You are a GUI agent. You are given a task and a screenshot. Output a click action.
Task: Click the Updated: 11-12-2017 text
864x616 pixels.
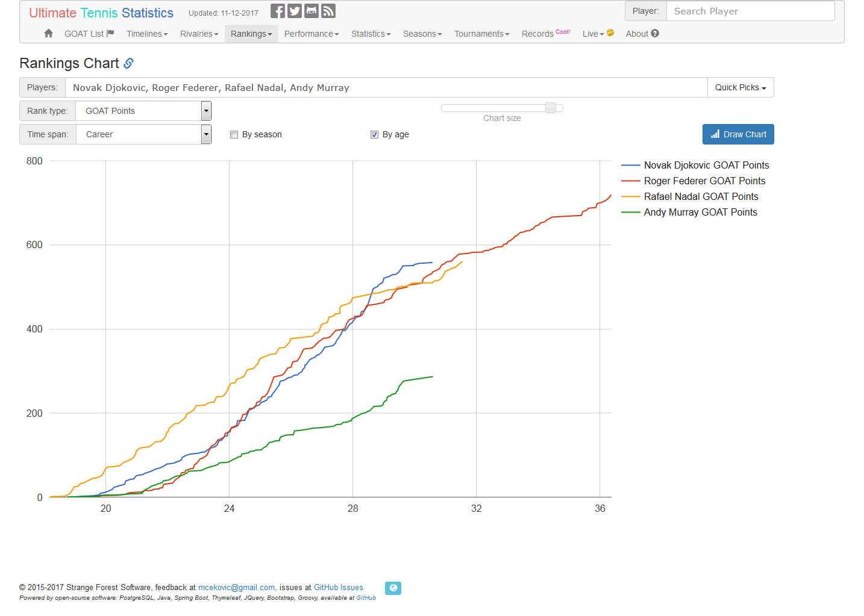224,13
